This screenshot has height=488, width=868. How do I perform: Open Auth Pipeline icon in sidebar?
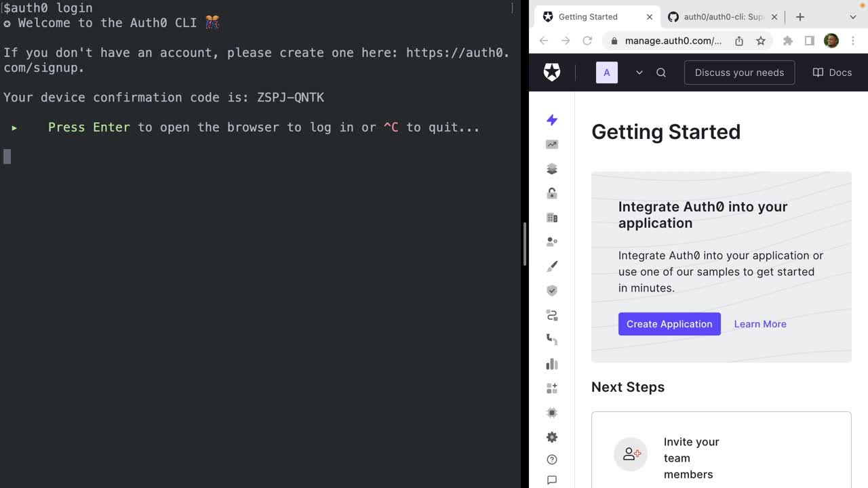(552, 340)
